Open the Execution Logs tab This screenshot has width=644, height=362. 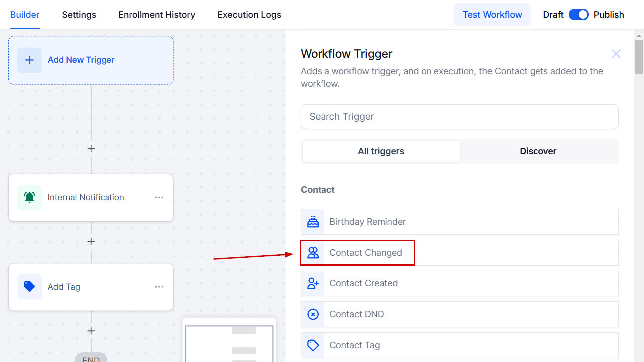click(x=249, y=15)
